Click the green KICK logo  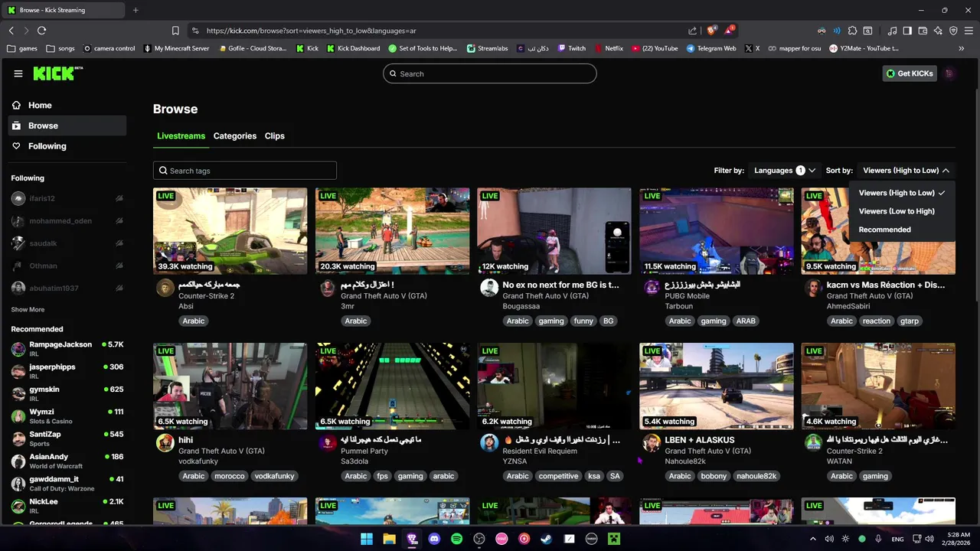[x=57, y=73]
